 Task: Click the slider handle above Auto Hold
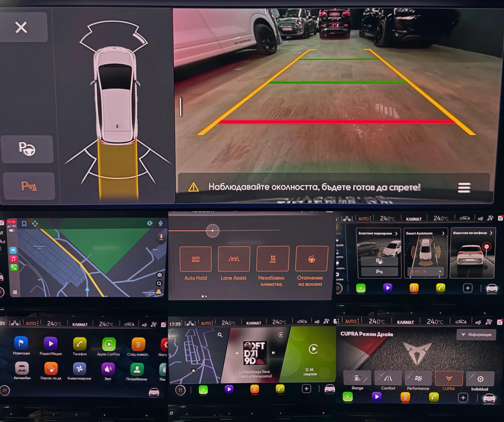pos(213,231)
